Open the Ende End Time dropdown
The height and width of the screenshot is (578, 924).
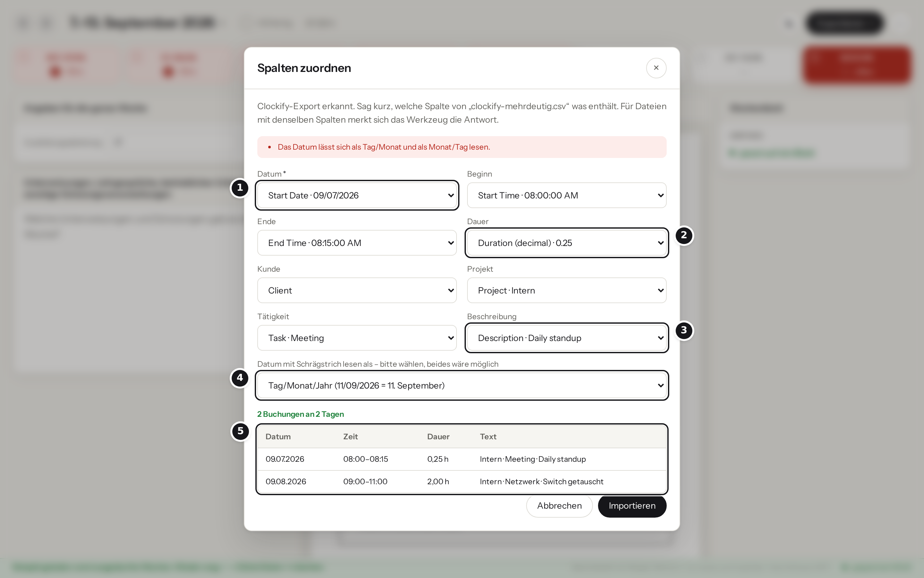click(x=357, y=243)
